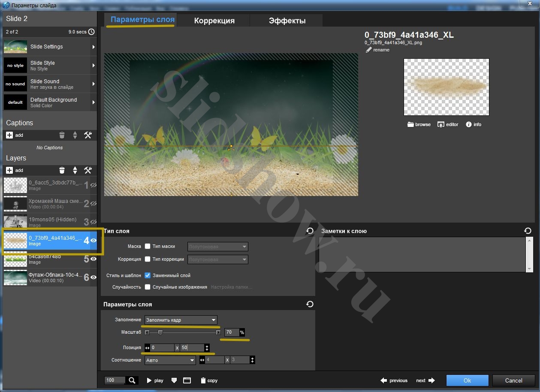Click the zoom magnifier icon
Viewport: 540px width, 392px height.
[x=132, y=380]
